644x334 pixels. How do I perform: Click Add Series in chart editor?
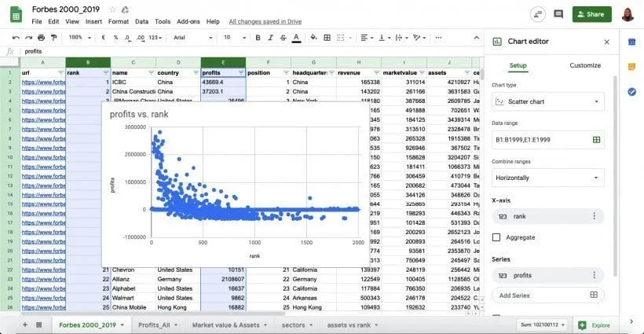point(548,295)
